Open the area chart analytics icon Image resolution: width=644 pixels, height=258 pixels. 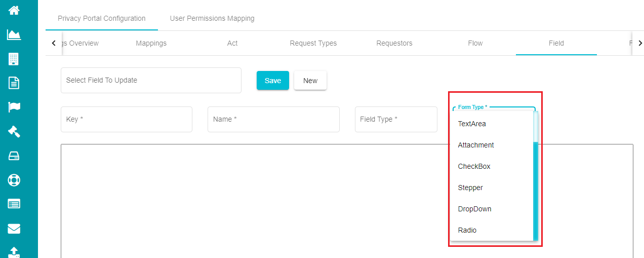click(x=14, y=34)
